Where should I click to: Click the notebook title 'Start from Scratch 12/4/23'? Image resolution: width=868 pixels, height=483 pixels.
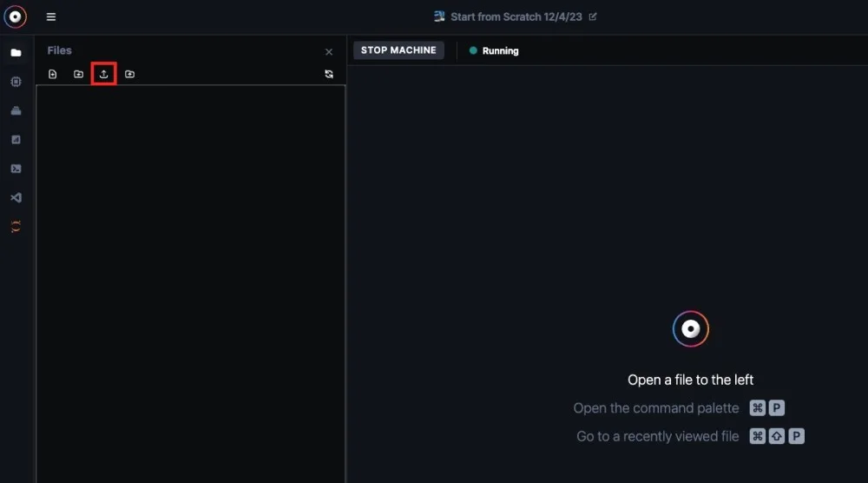coord(516,17)
